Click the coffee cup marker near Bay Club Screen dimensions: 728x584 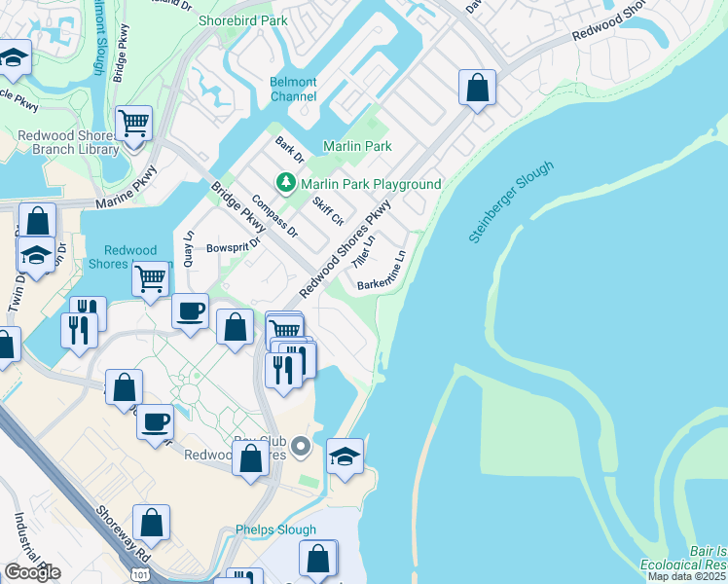click(155, 422)
